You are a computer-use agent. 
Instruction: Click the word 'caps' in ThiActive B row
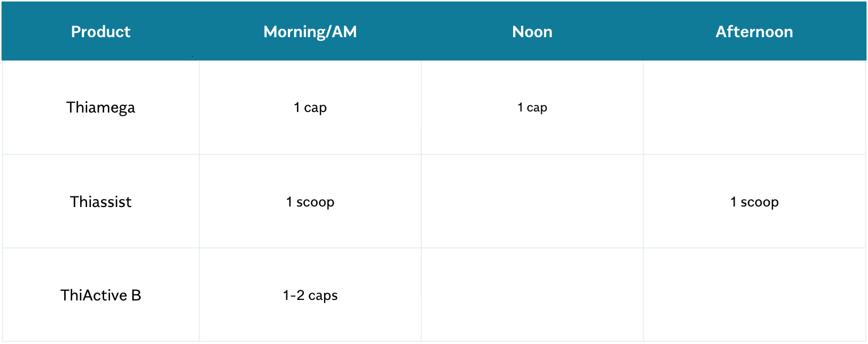[x=323, y=296]
